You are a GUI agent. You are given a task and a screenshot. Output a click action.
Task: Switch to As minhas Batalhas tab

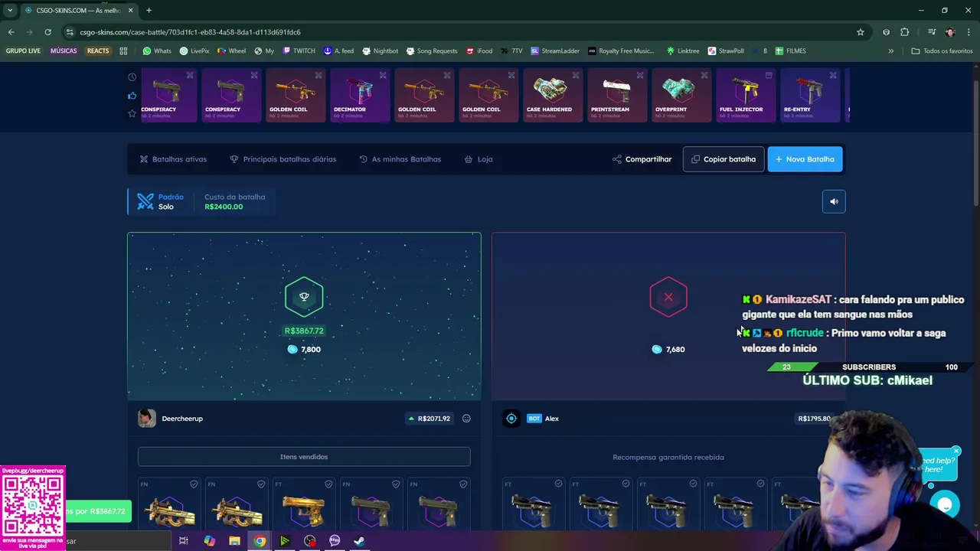(400, 159)
